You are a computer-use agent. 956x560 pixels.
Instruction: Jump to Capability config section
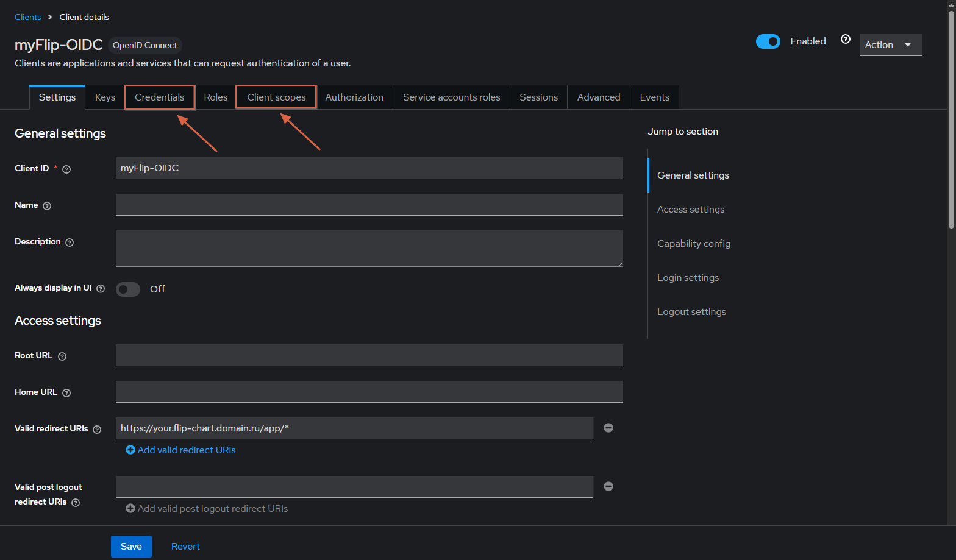click(694, 244)
